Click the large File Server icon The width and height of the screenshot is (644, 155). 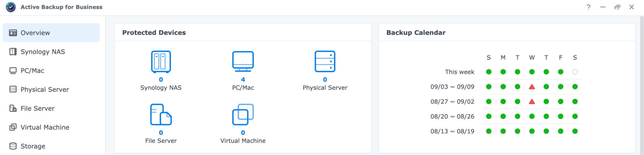pyautogui.click(x=161, y=115)
